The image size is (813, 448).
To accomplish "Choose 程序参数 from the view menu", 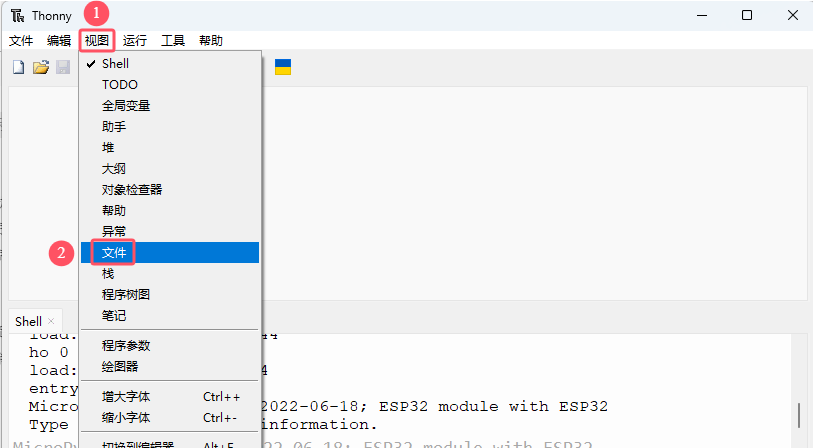I will point(170,345).
